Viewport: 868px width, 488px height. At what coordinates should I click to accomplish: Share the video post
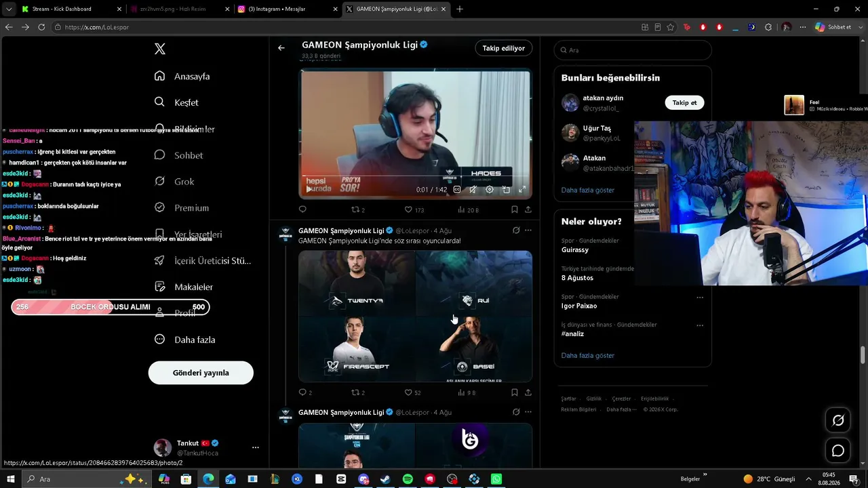pyautogui.click(x=528, y=209)
